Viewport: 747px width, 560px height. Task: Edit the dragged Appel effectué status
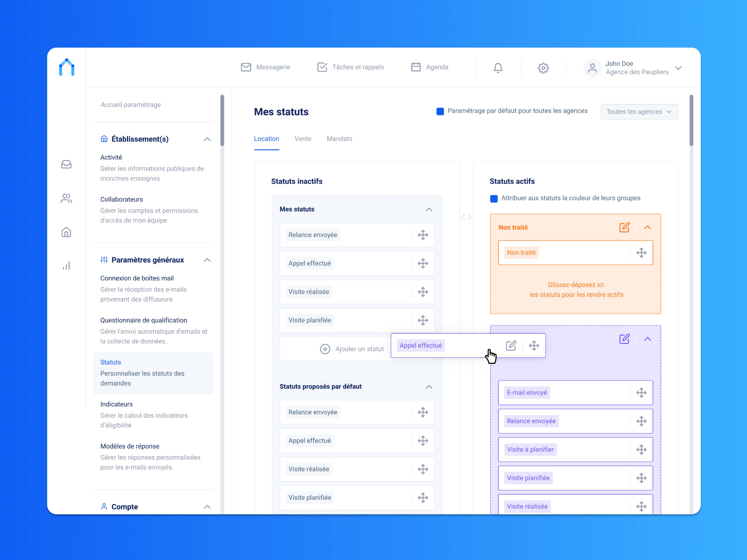[511, 345]
